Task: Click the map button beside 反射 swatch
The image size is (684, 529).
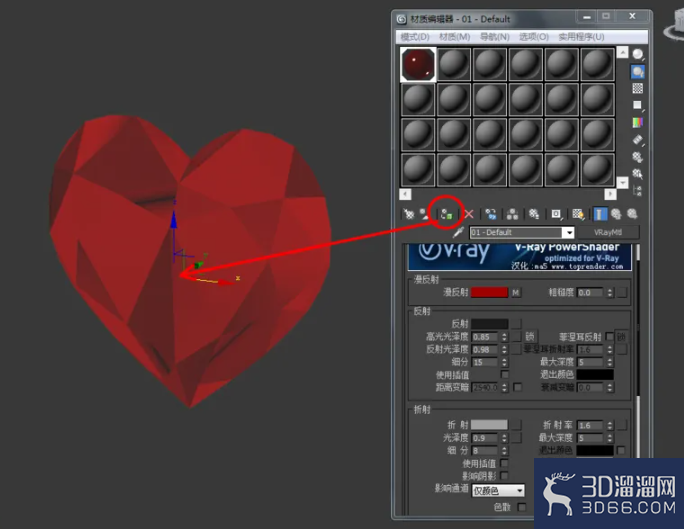Action: 516,324
